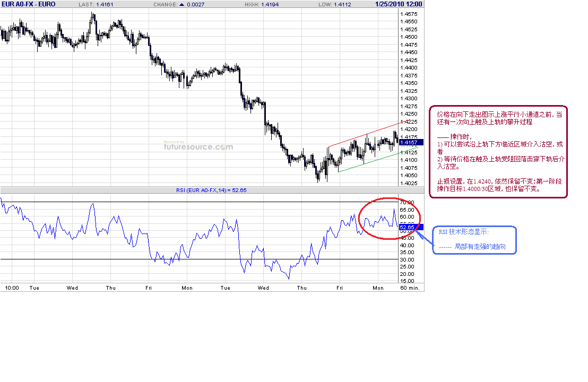The height and width of the screenshot is (382, 588).
Task: Click the 1.4575 price axis label
Action: (x=409, y=14)
